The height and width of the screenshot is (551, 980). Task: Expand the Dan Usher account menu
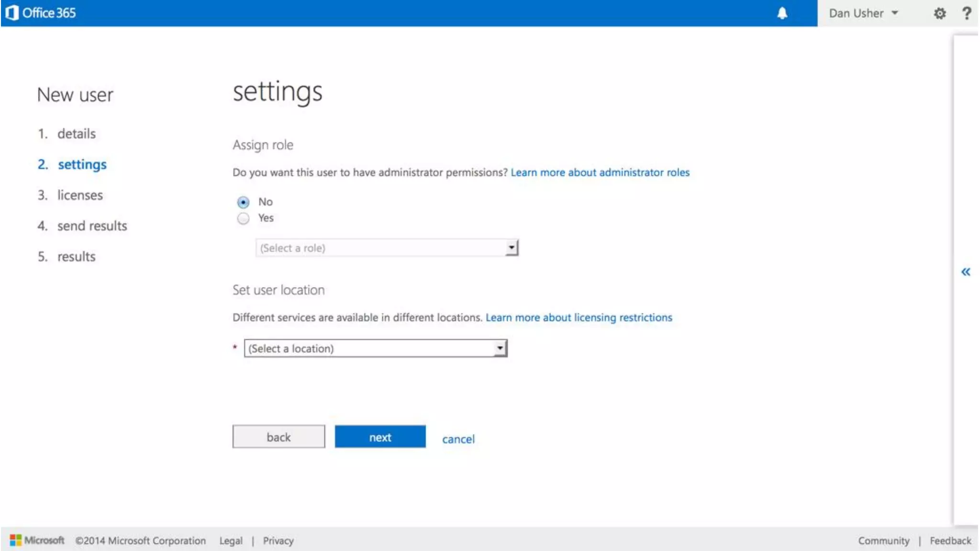click(x=863, y=13)
